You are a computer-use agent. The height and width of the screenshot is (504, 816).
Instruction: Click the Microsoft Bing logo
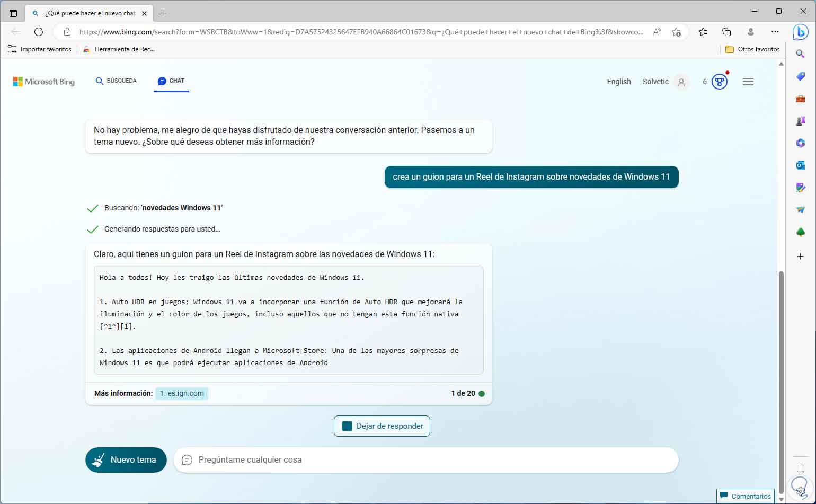coord(44,82)
